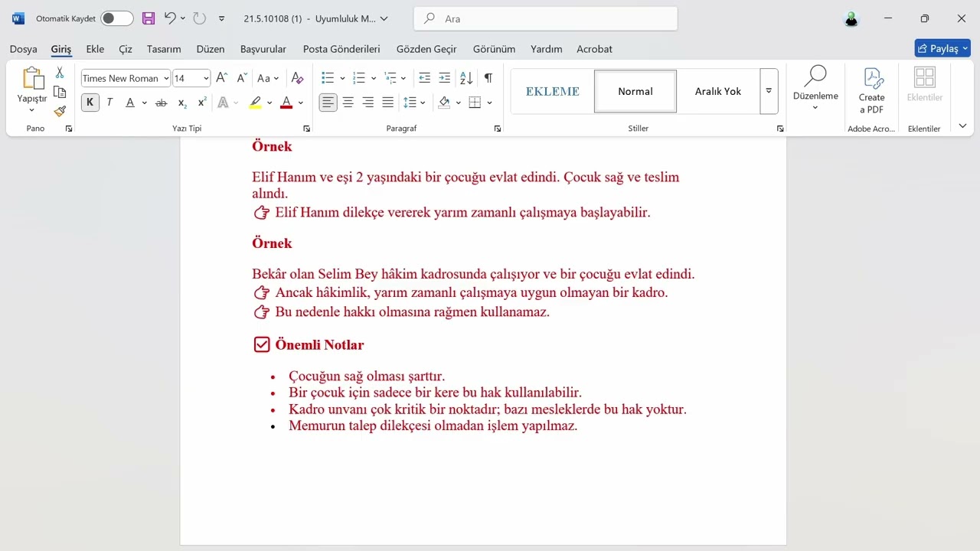Open the Düzenleme search tool
The image size is (980, 551).
tap(815, 89)
